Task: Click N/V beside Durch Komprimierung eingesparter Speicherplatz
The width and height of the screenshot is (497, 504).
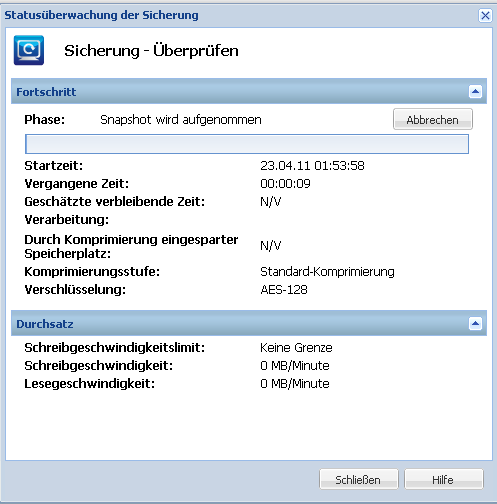Action: click(271, 246)
